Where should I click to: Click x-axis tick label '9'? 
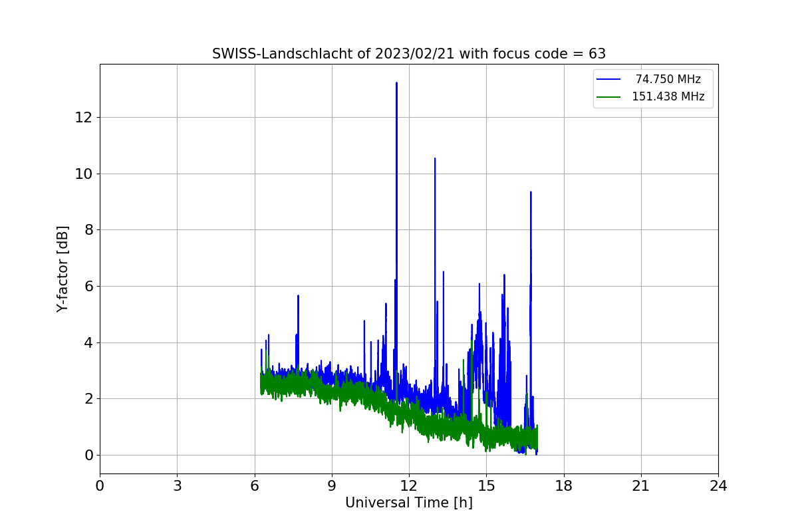[x=332, y=486]
